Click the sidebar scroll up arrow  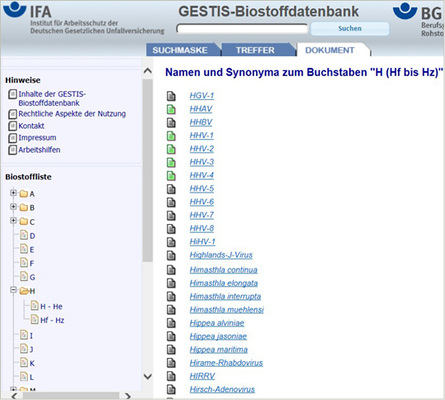tap(147, 71)
